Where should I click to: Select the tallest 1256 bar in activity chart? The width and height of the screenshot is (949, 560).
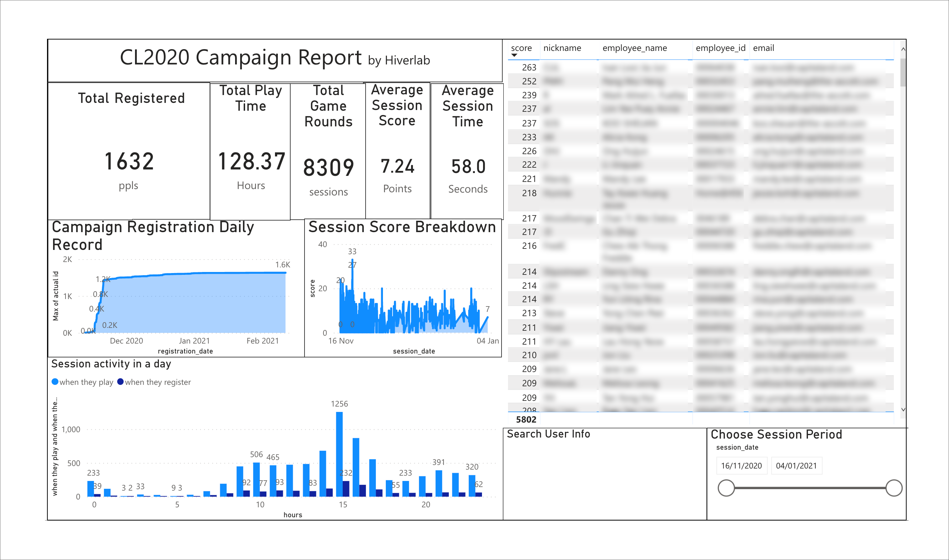click(339, 453)
